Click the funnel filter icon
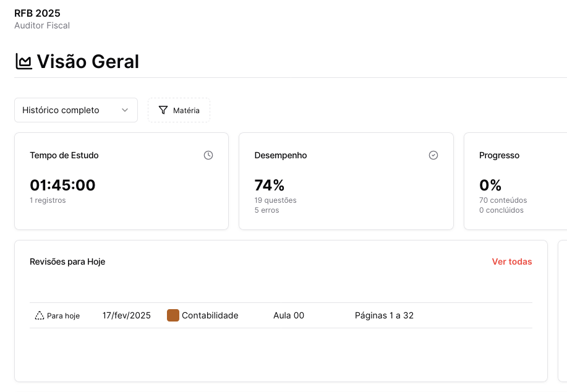Viewport: 567px width, 392px height. click(x=163, y=110)
